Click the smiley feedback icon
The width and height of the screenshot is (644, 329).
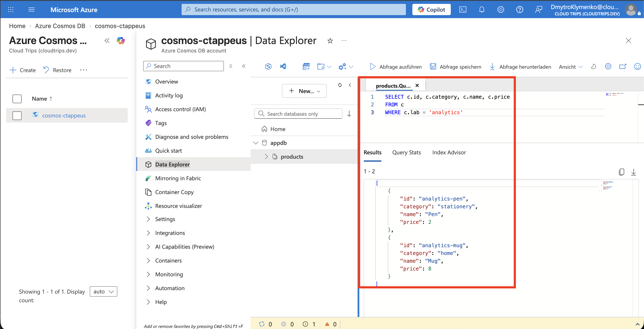click(638, 66)
